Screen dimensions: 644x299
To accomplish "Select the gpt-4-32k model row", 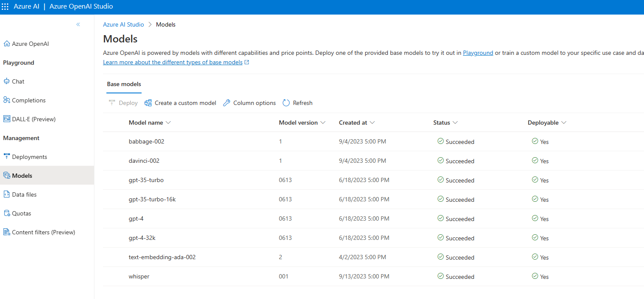I will [x=373, y=238].
